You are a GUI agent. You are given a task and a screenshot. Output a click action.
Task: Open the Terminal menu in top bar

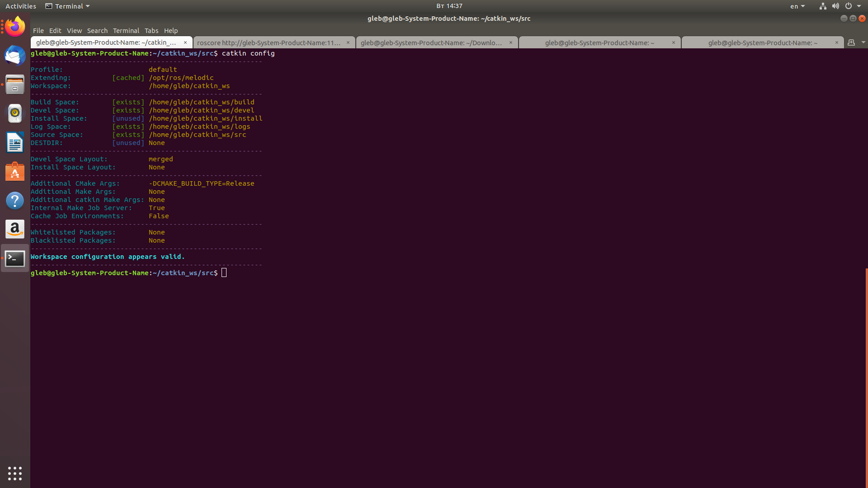(x=67, y=6)
